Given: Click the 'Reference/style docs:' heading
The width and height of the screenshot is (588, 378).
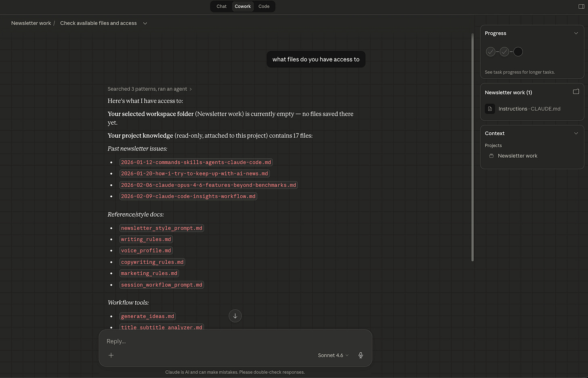Looking at the screenshot, I should pos(136,214).
